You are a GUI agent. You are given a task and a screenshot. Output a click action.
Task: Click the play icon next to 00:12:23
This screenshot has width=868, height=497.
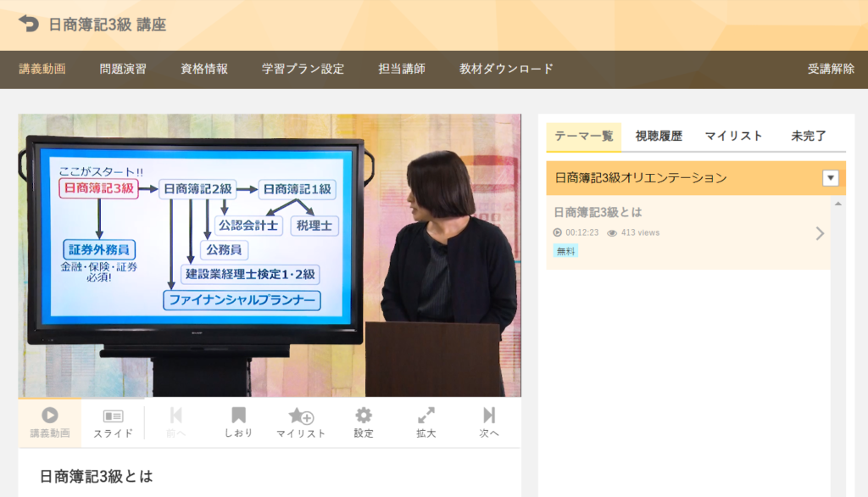coord(555,232)
